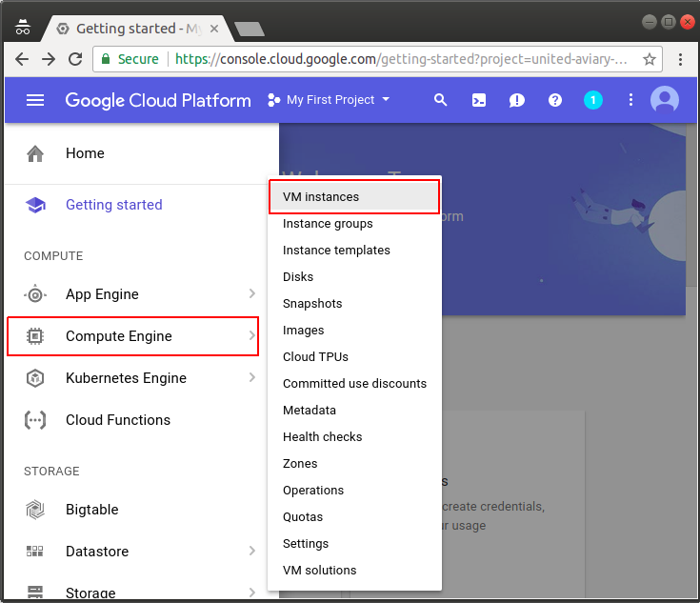Screen dimensions: 700x603
Task: Click the Compute Engine chip icon
Action: [35, 336]
